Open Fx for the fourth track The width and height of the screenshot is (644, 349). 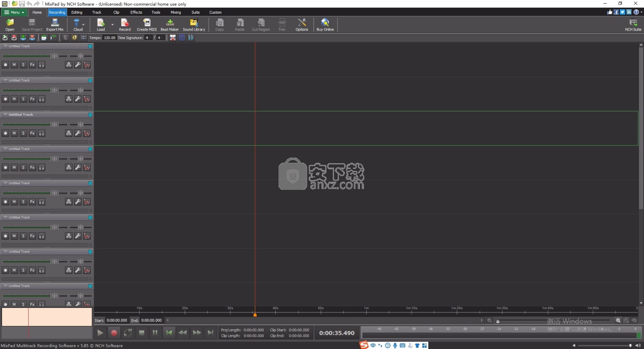click(x=33, y=167)
